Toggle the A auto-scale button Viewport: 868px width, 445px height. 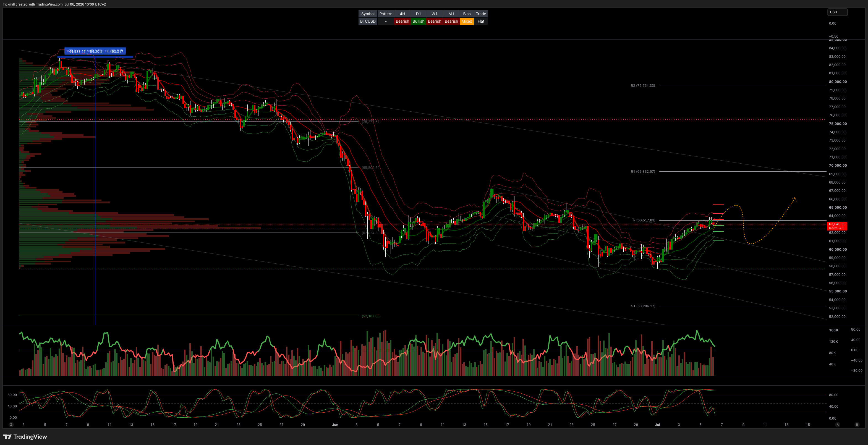click(838, 425)
